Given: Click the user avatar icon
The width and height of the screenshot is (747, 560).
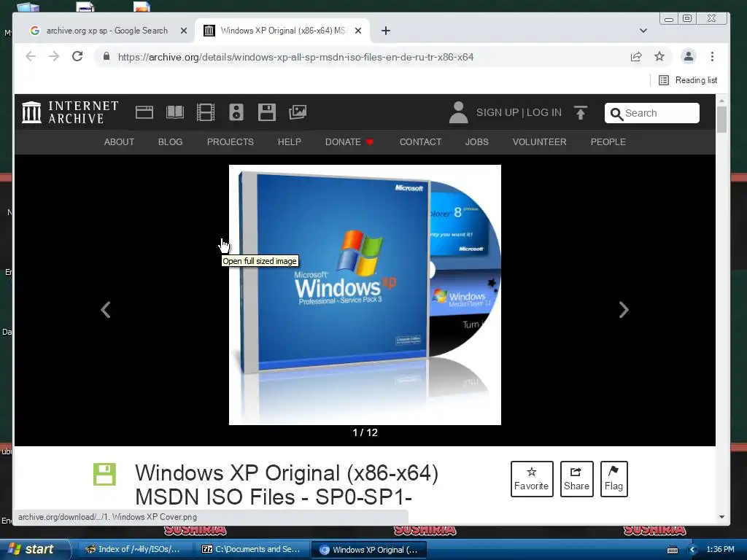Looking at the screenshot, I should click(458, 112).
